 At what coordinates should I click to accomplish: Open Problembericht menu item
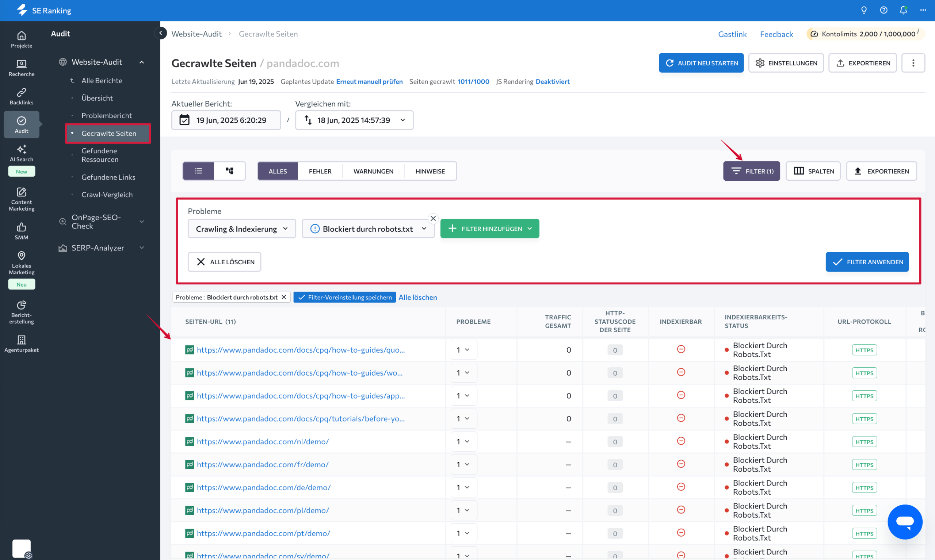(x=106, y=115)
